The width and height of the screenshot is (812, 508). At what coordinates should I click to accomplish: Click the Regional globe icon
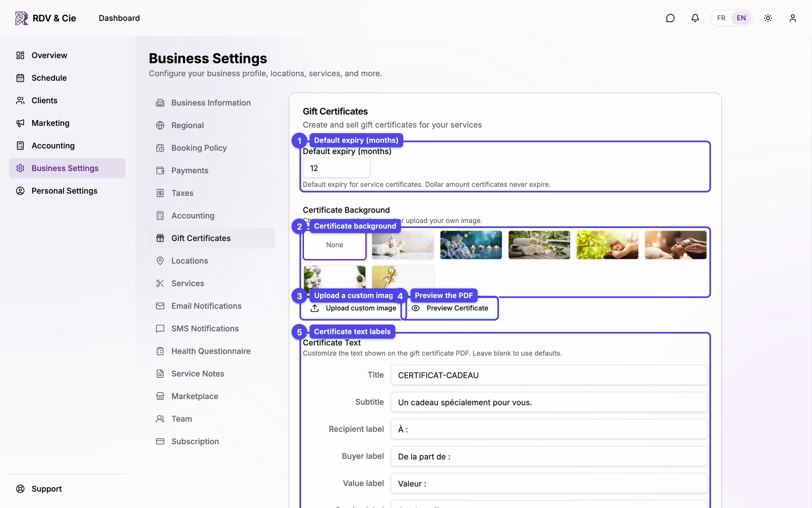160,125
